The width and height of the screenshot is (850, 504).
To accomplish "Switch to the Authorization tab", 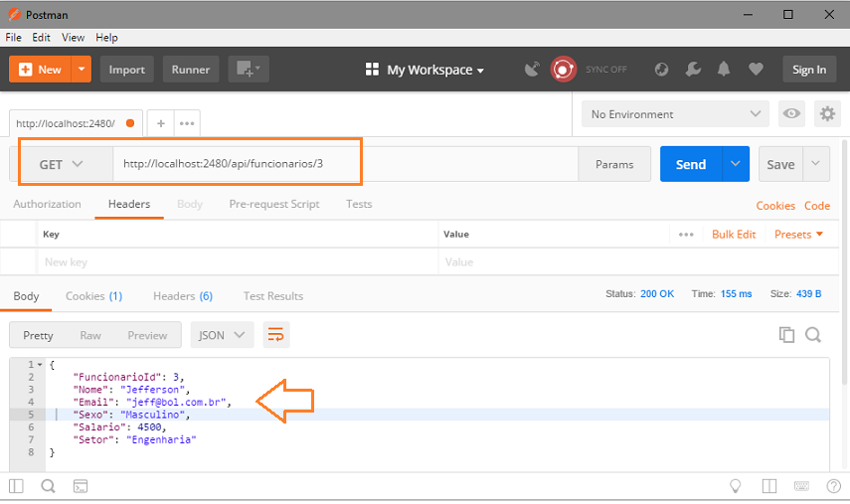I will tap(47, 205).
